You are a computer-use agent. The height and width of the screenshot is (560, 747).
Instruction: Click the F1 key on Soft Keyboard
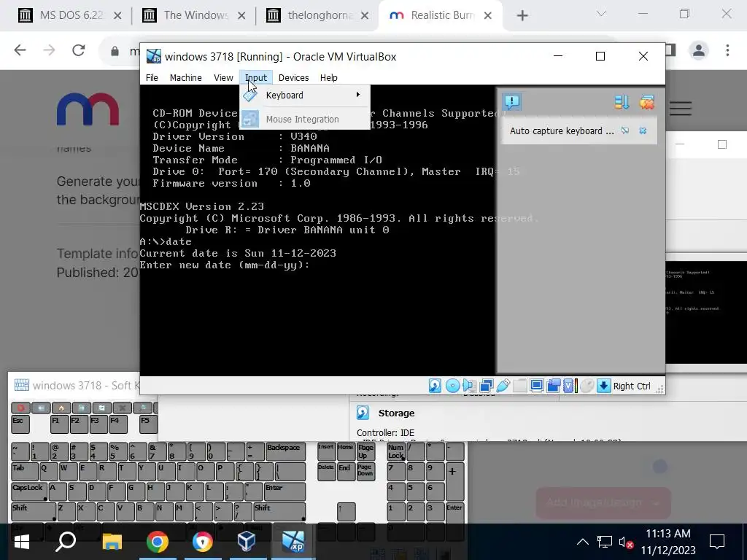coord(59,424)
